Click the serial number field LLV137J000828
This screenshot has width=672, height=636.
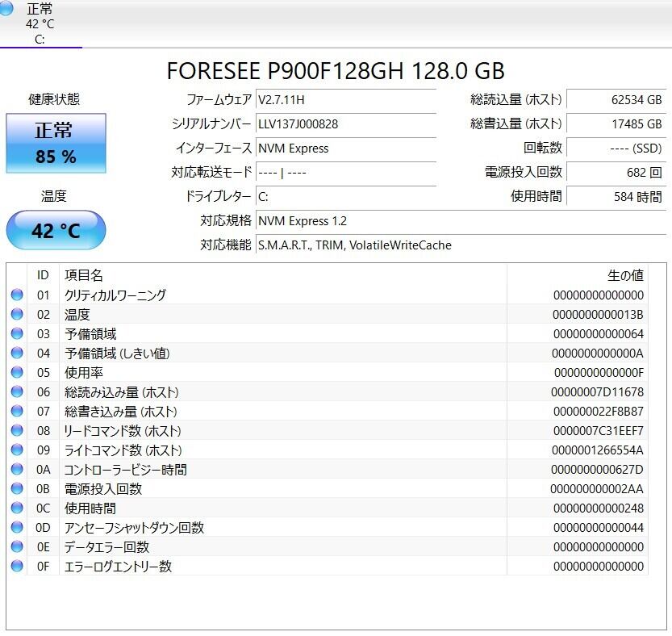pyautogui.click(x=345, y=124)
